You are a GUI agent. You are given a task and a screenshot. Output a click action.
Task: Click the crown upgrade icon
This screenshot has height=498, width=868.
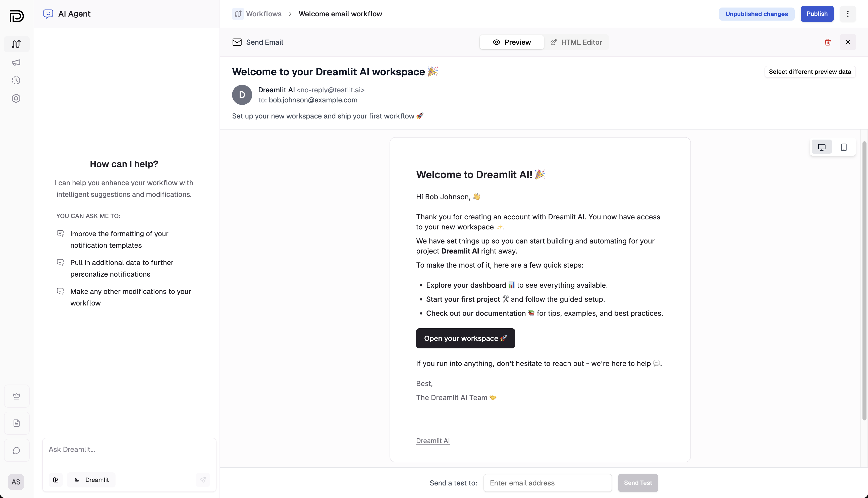pyautogui.click(x=16, y=396)
